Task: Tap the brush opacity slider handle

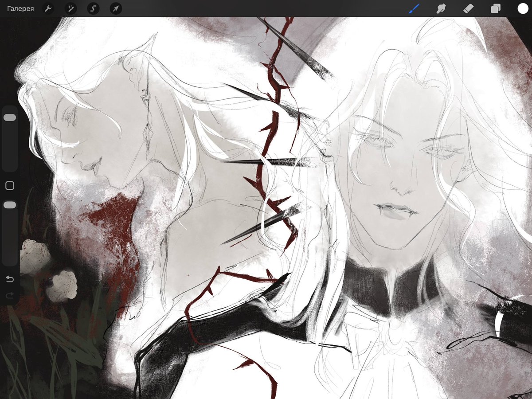Action: (x=10, y=205)
